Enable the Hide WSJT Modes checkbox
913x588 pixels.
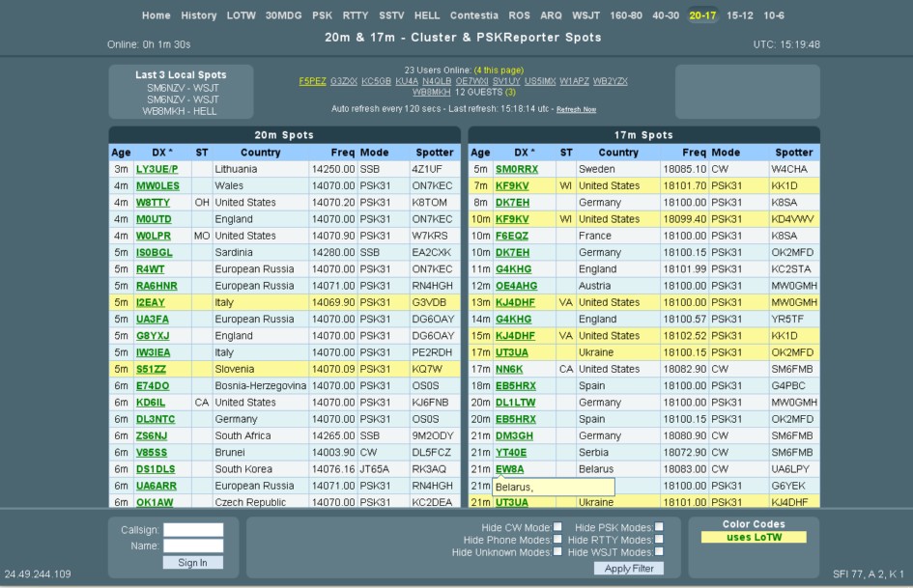(x=659, y=552)
